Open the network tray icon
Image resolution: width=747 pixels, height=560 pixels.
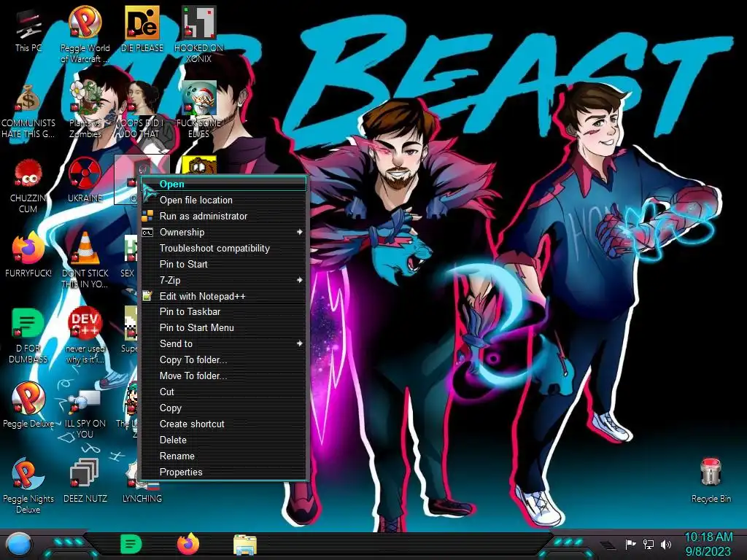[x=649, y=544]
